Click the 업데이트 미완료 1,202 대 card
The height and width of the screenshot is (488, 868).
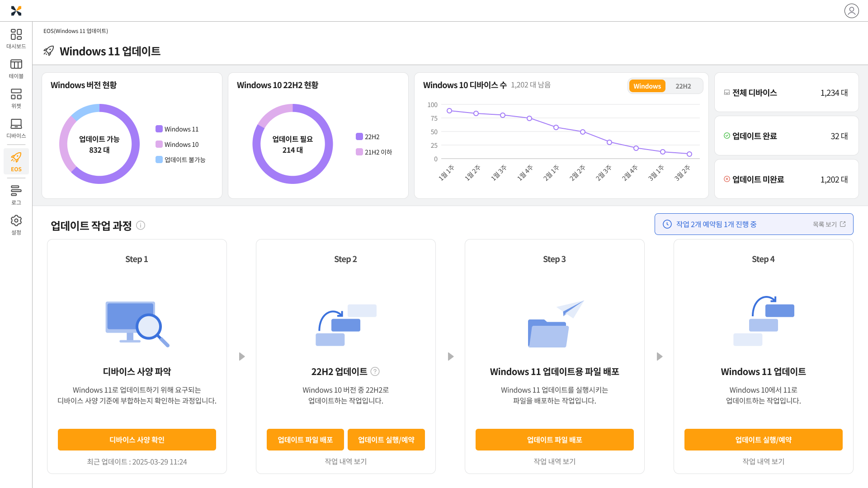coord(787,179)
